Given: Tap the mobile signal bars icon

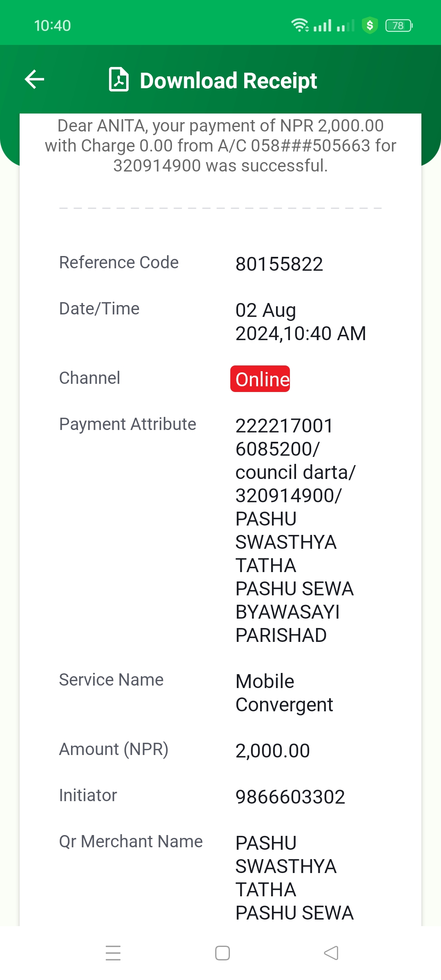Looking at the screenshot, I should click(323, 25).
